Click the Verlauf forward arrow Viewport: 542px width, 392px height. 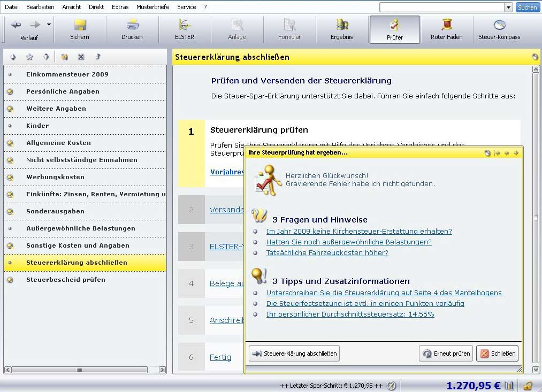pyautogui.click(x=35, y=25)
